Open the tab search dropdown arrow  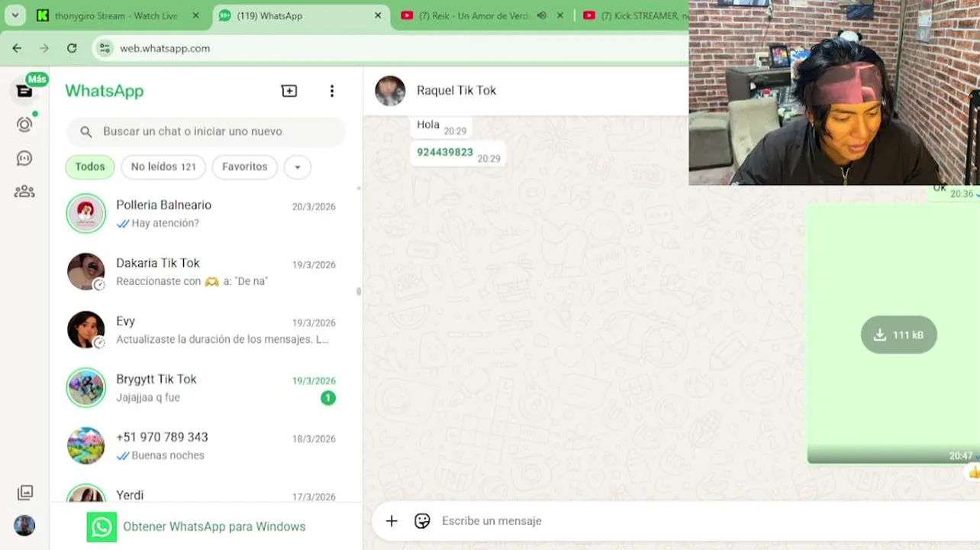15,15
